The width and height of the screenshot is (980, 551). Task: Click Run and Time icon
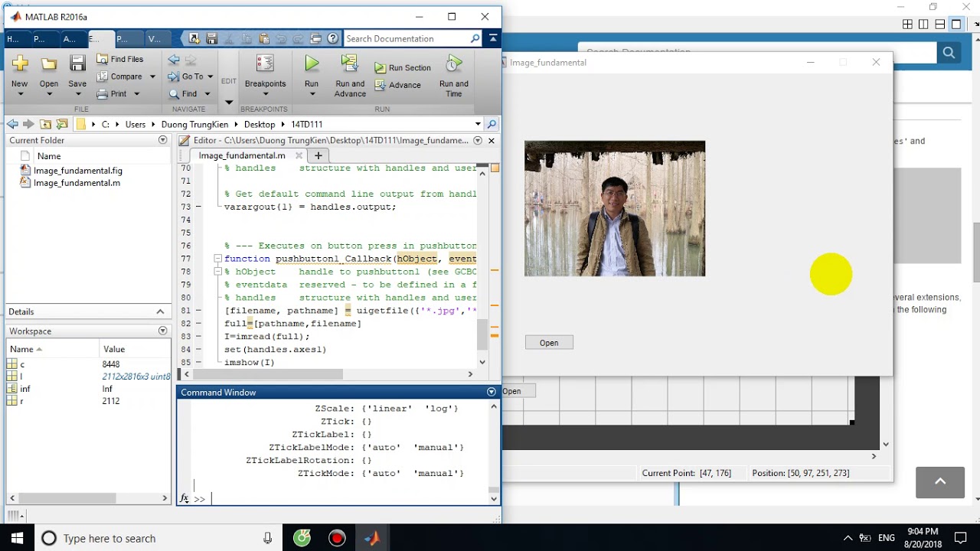click(x=454, y=64)
